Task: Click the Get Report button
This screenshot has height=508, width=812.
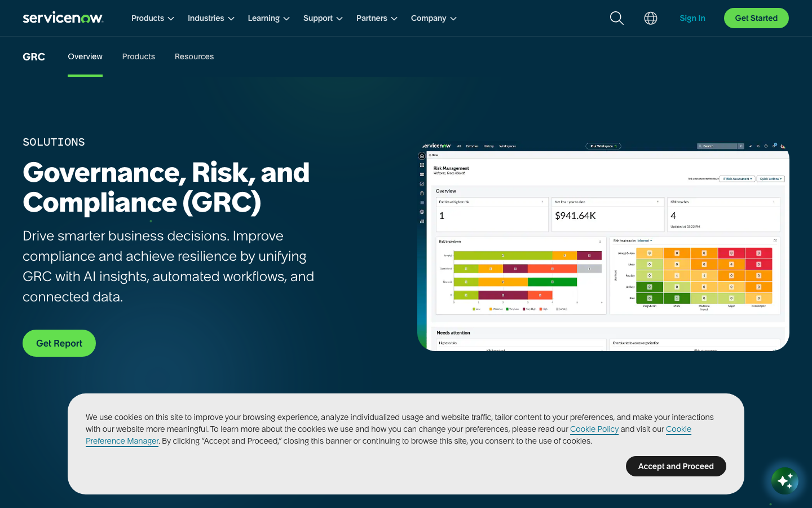Action: tap(59, 343)
